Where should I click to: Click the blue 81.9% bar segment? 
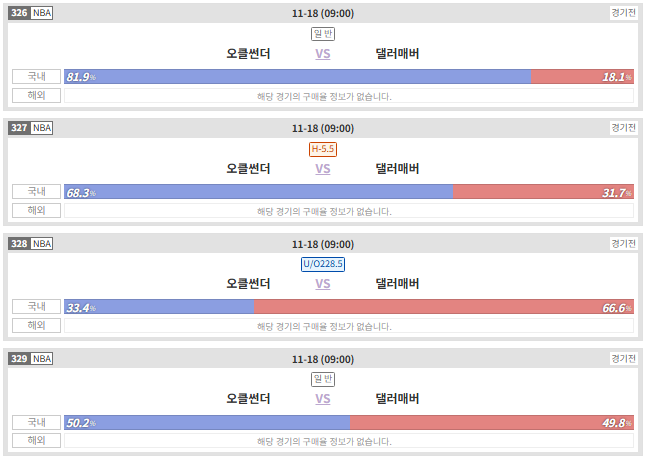(298, 77)
